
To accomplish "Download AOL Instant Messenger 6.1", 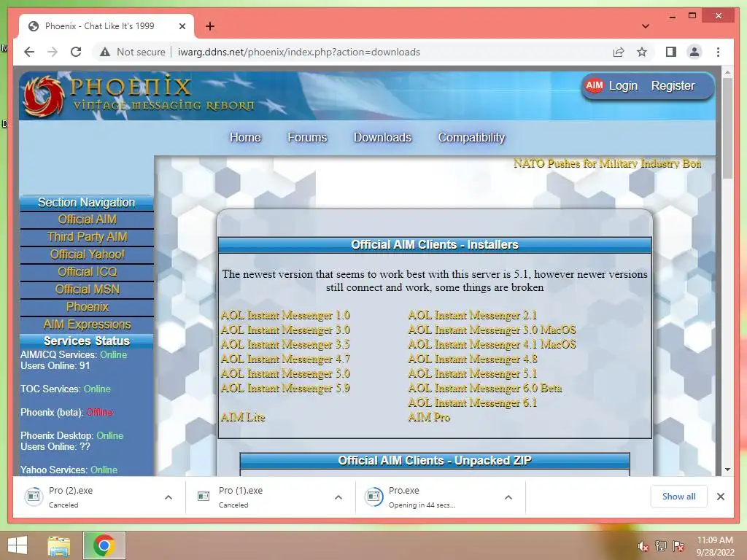I will coord(473,402).
